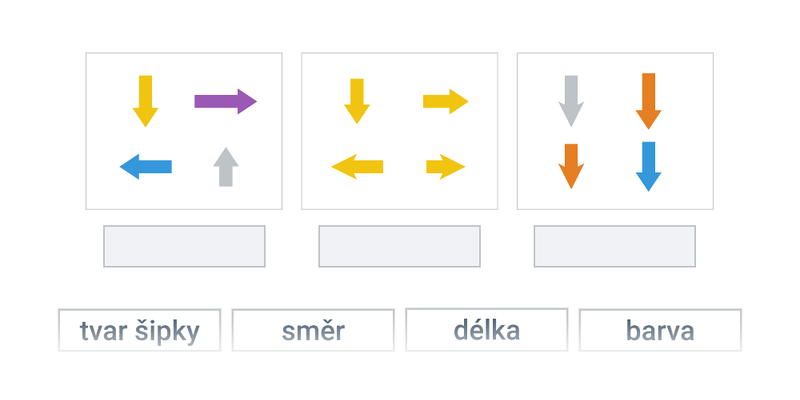This screenshot has height=400, width=800.
Task: Click empty answer slot under middle panel
Action: [x=399, y=246]
